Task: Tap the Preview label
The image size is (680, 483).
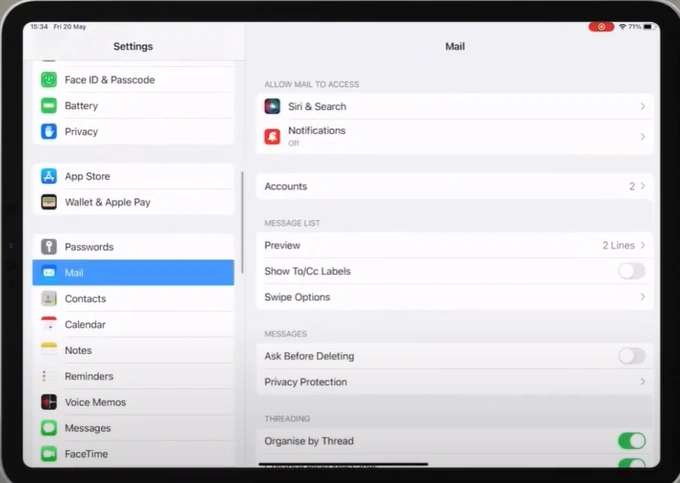Action: pyautogui.click(x=282, y=245)
